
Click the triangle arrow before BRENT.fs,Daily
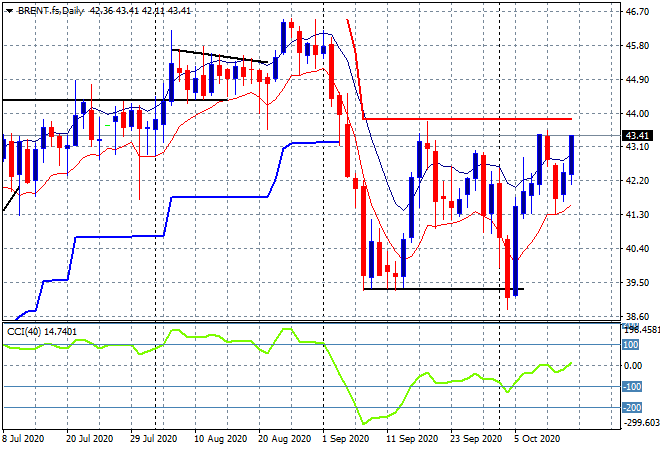[9, 11]
